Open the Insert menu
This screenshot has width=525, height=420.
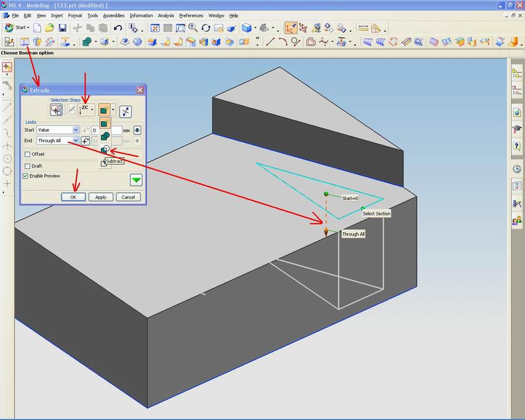[57, 15]
